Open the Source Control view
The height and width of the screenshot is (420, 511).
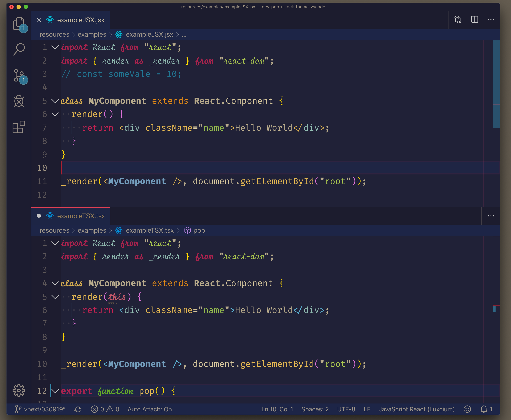(19, 76)
